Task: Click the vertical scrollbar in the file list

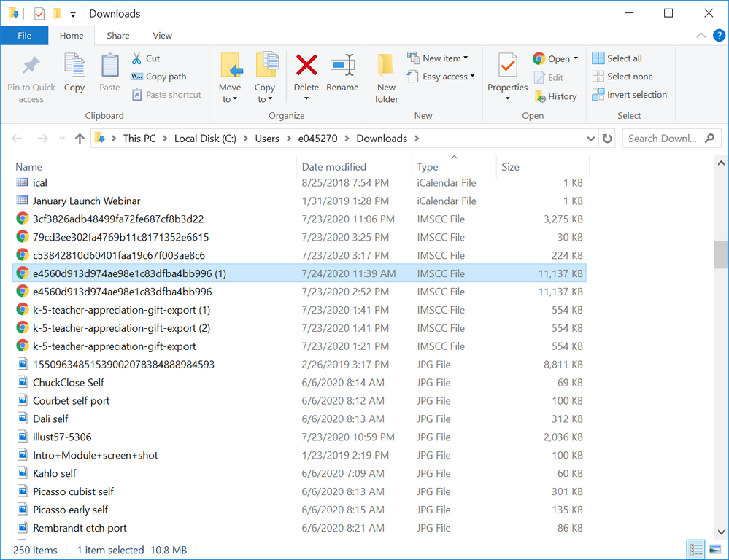Action: pos(721,255)
